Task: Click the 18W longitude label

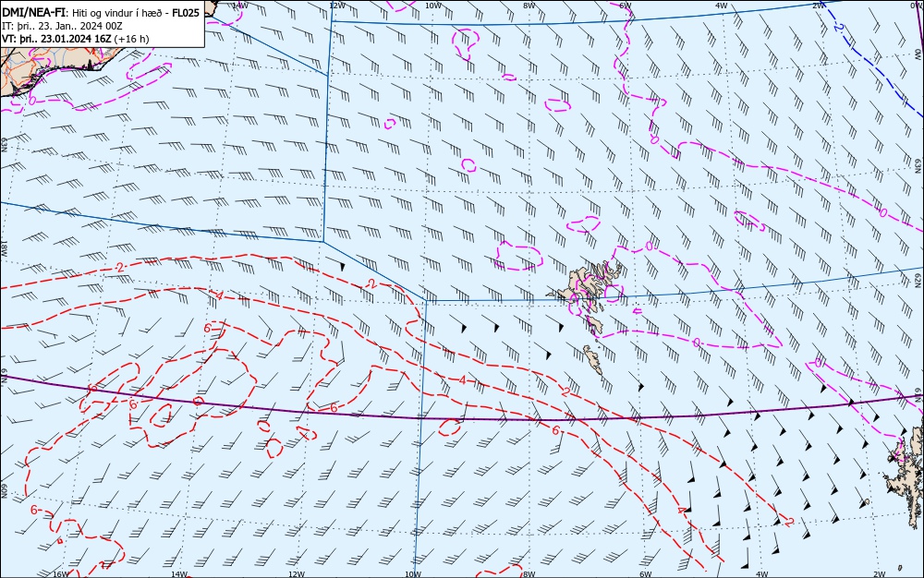Action: coord(4,247)
